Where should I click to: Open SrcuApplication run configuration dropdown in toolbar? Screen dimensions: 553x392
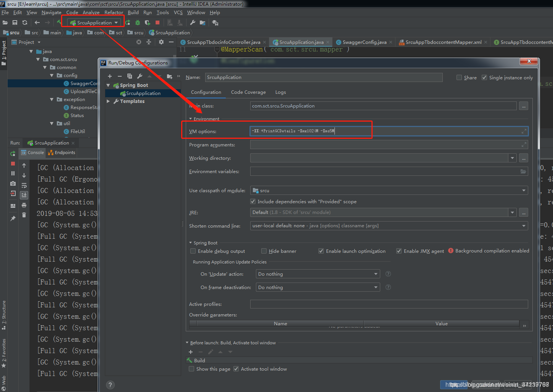[94, 22]
